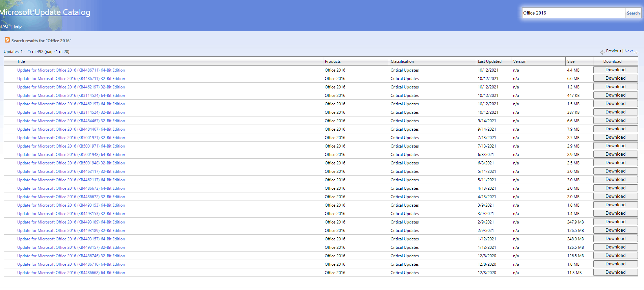This screenshot has height=290, width=644.
Task: Download KB3114524 64-Bit Edition update
Action: click(616, 95)
